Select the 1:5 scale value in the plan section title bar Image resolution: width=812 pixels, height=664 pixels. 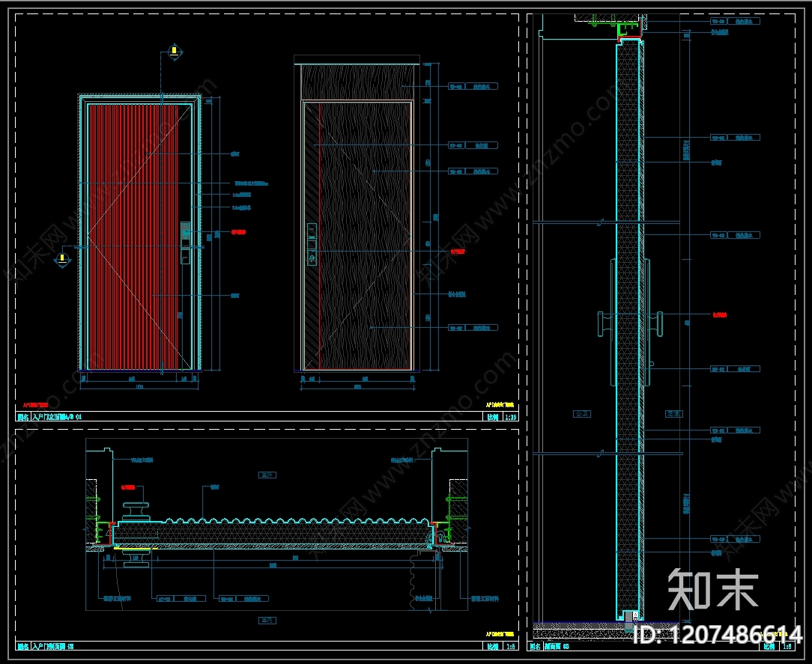511,646
